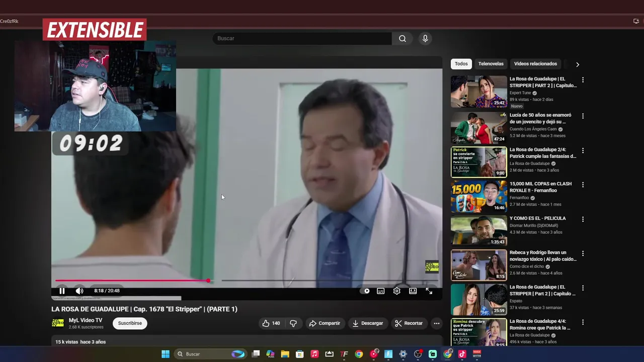Screen dimensions: 644x362
Task: Open Task View on the taskbar
Action: tap(256, 354)
